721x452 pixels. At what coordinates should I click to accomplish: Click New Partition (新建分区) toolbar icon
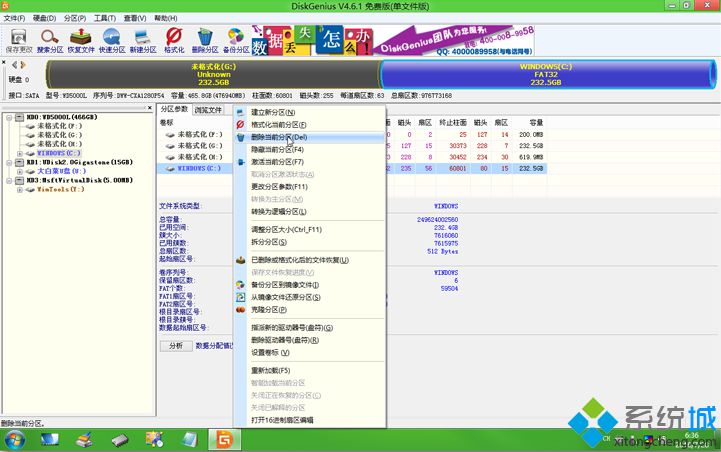tap(143, 40)
